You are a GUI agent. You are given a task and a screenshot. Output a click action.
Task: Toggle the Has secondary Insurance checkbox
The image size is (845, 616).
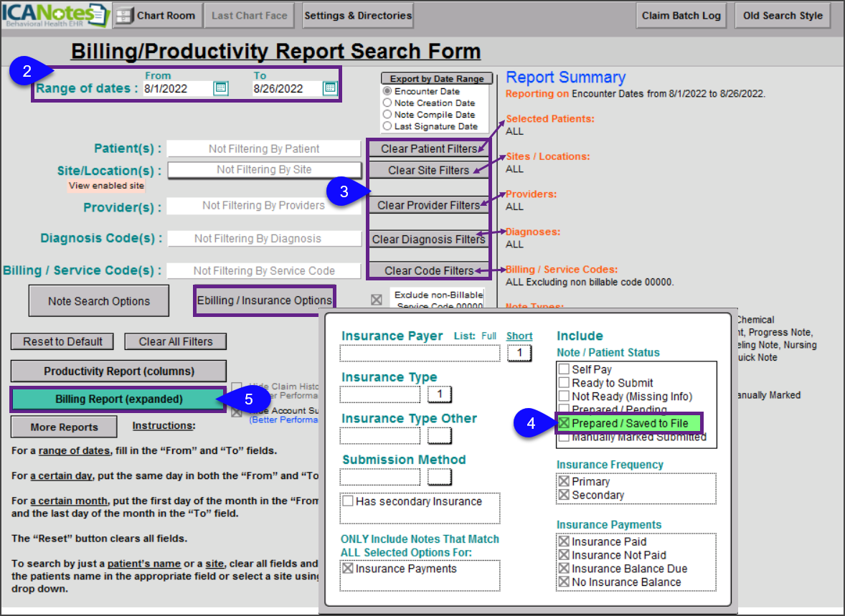coord(348,501)
